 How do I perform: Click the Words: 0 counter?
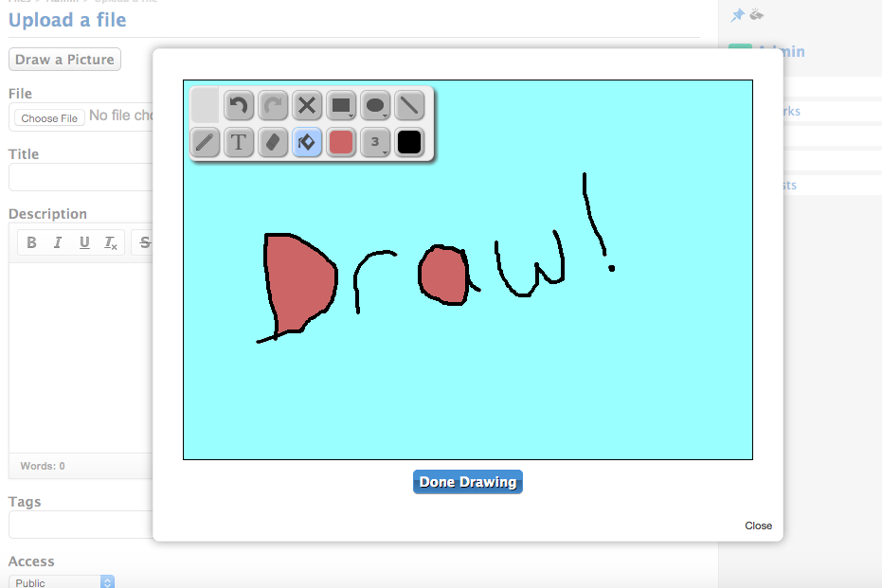tap(43, 466)
